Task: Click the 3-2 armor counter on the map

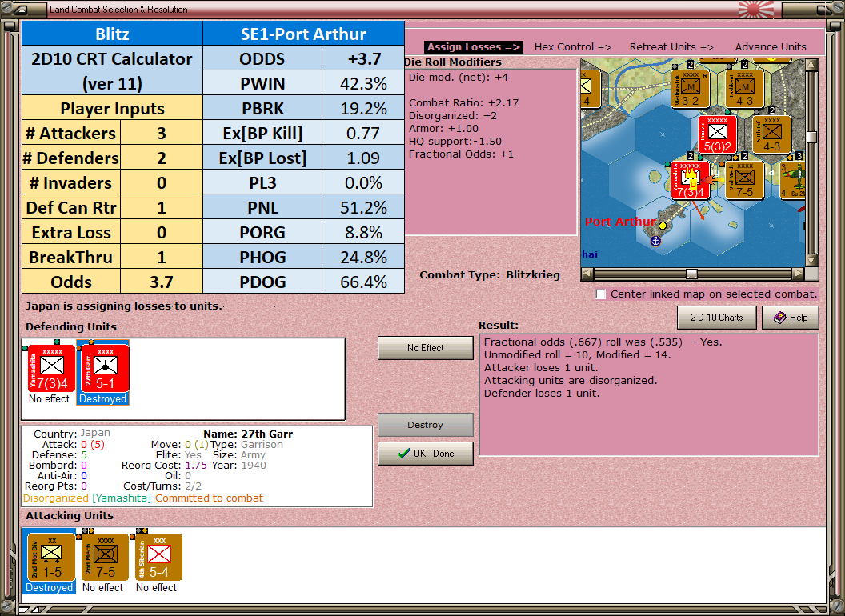Action: pos(691,89)
